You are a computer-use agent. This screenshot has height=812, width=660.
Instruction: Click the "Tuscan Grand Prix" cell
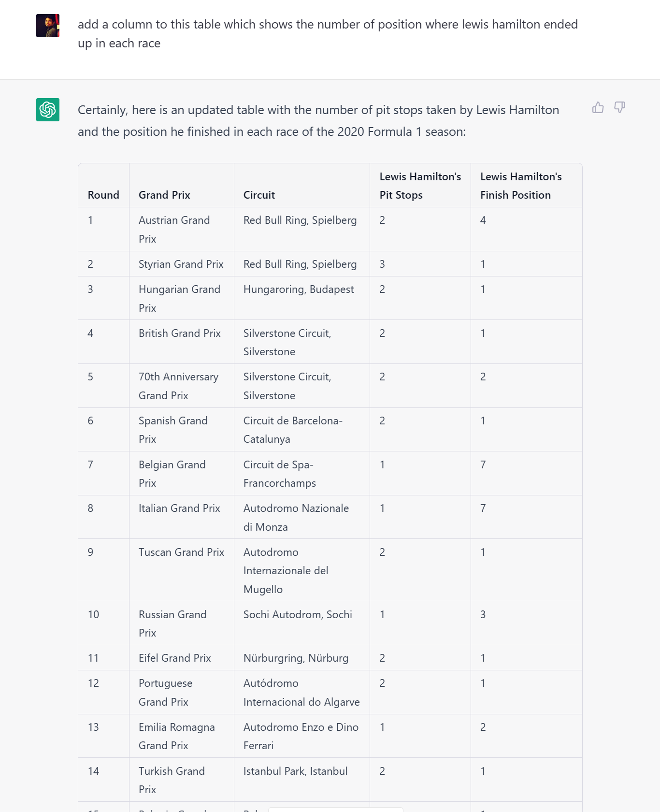181,552
